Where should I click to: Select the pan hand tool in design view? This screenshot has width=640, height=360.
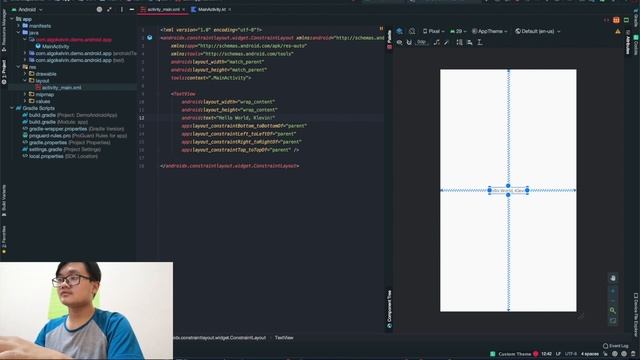[x=613, y=278]
